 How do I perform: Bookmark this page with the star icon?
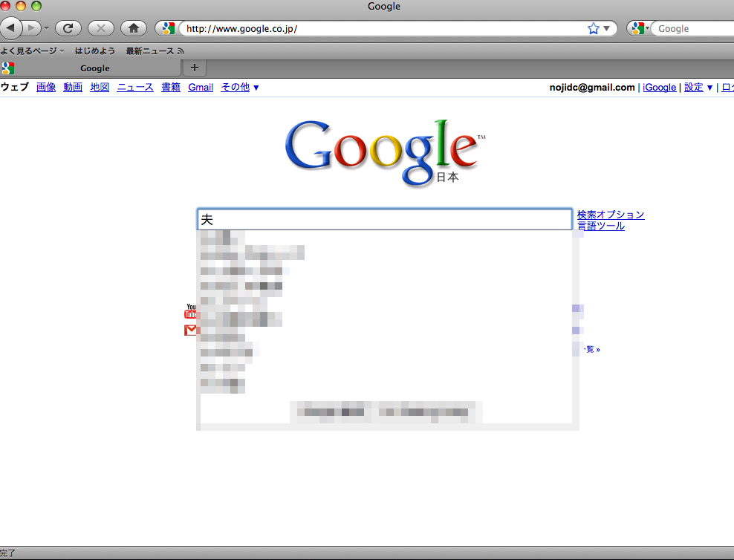pos(593,28)
